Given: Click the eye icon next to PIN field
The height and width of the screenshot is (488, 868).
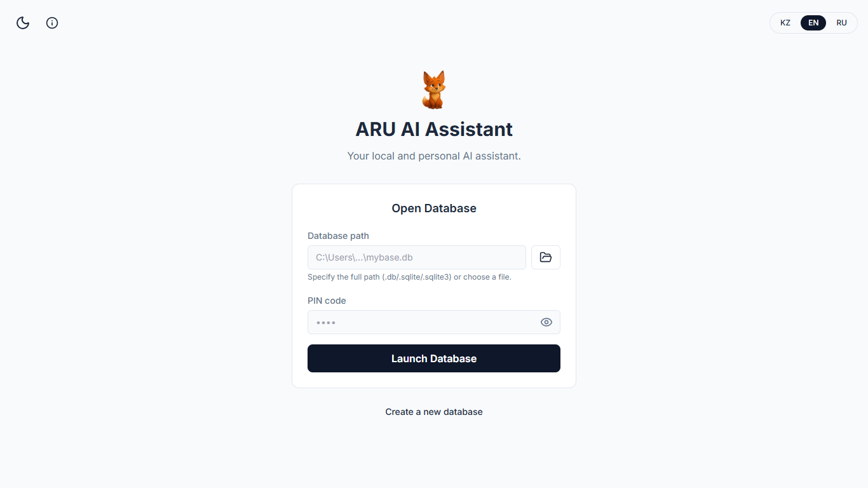Looking at the screenshot, I should 546,322.
